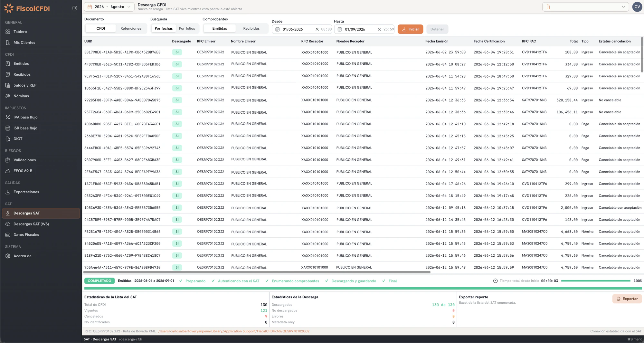Click the Exportar report button
Screen dimensions: 644x343
(x=627, y=299)
